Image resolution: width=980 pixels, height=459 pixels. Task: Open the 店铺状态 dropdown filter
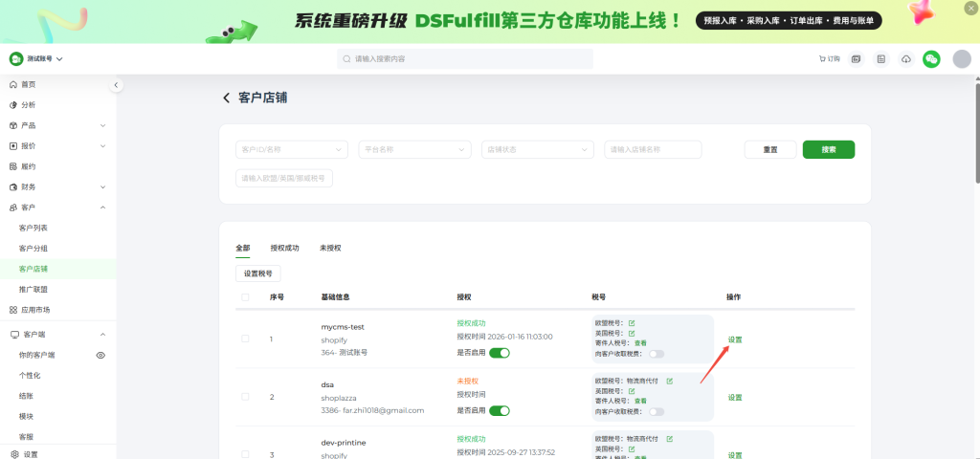click(x=538, y=149)
